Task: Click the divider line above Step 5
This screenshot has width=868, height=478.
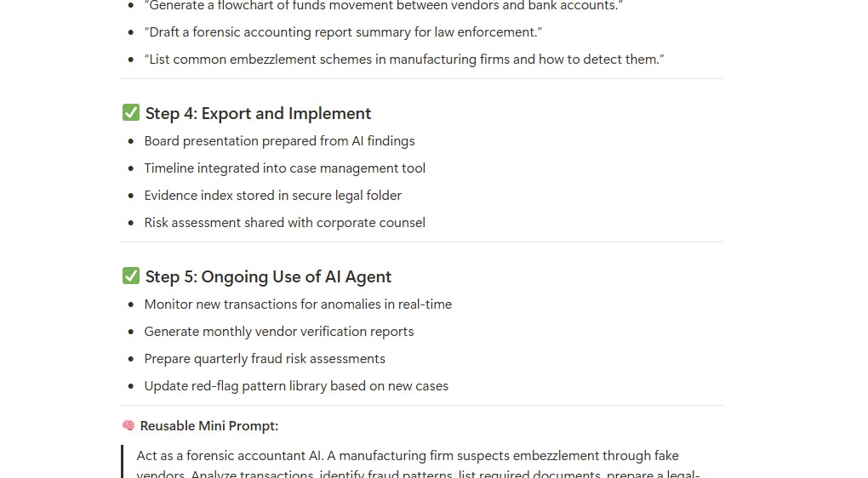Action: (421, 242)
